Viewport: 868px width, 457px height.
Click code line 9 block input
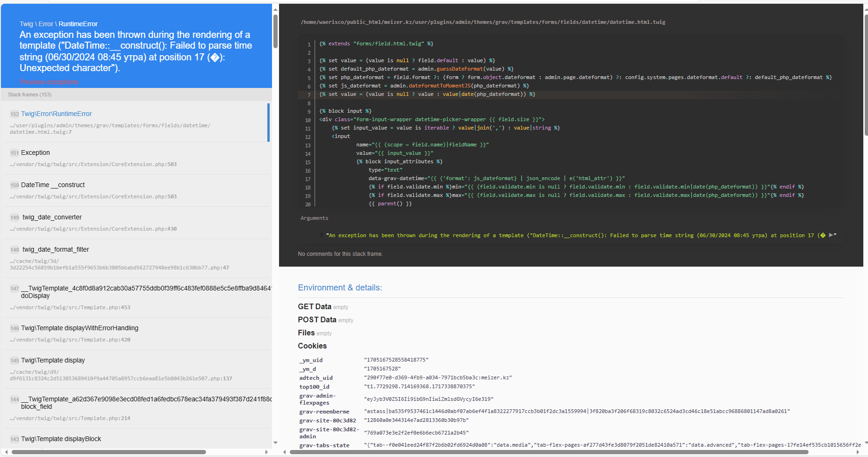346,111
